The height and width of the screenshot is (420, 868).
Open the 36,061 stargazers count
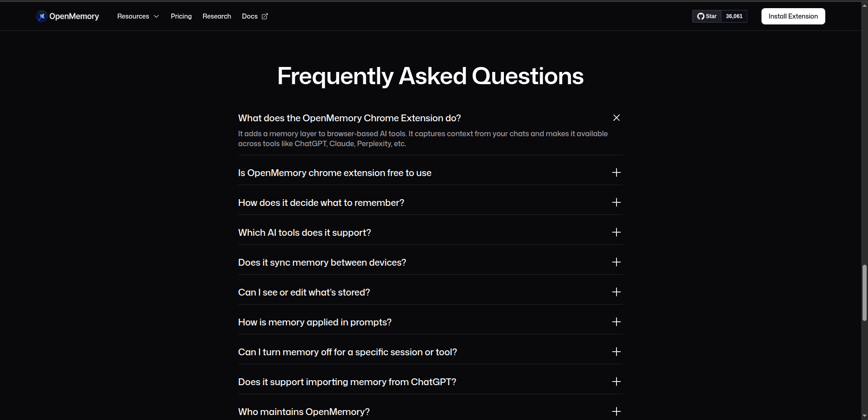tap(734, 16)
